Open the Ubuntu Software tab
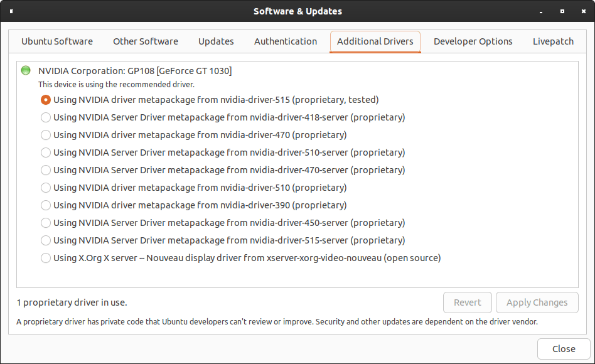This screenshot has height=364, width=595. 57,41
